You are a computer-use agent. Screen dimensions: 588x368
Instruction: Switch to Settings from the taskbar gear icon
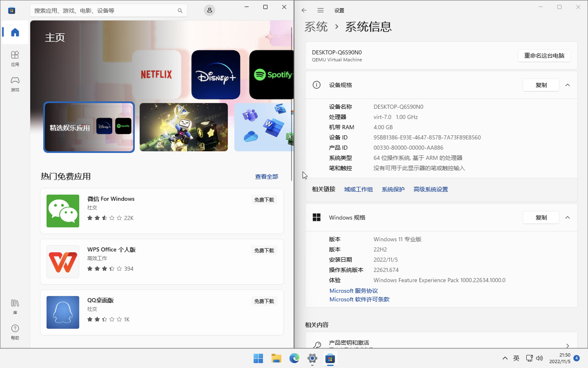tap(312, 358)
